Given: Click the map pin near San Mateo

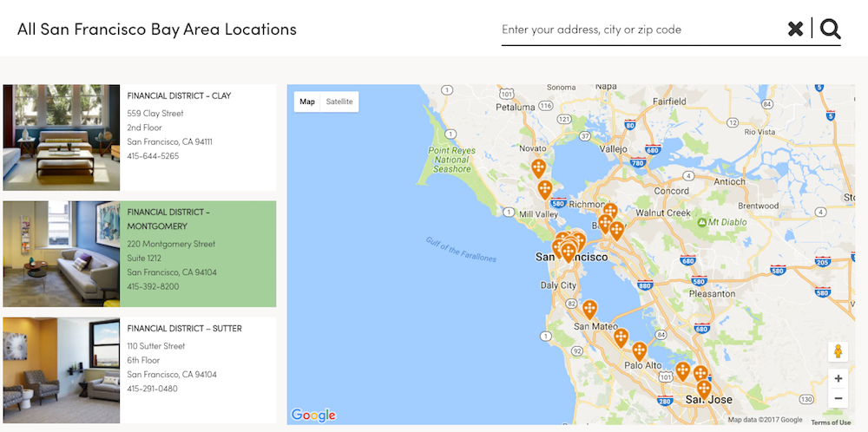Looking at the screenshot, I should tap(589, 308).
